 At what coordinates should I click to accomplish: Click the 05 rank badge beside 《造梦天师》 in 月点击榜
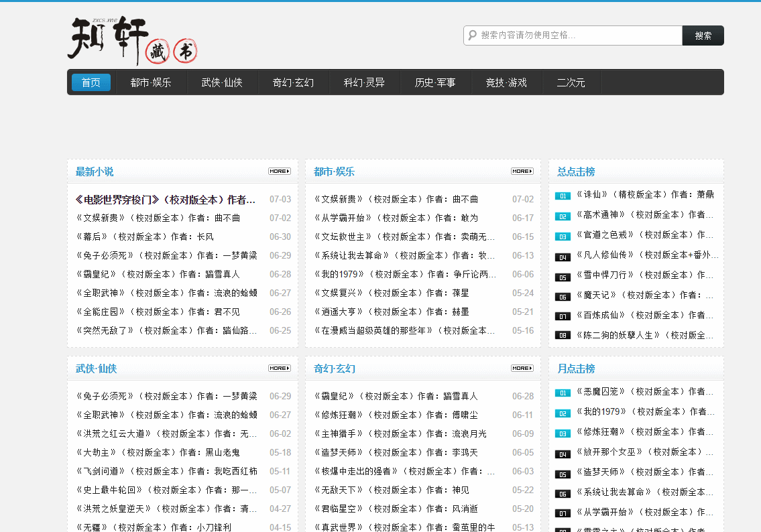click(563, 474)
